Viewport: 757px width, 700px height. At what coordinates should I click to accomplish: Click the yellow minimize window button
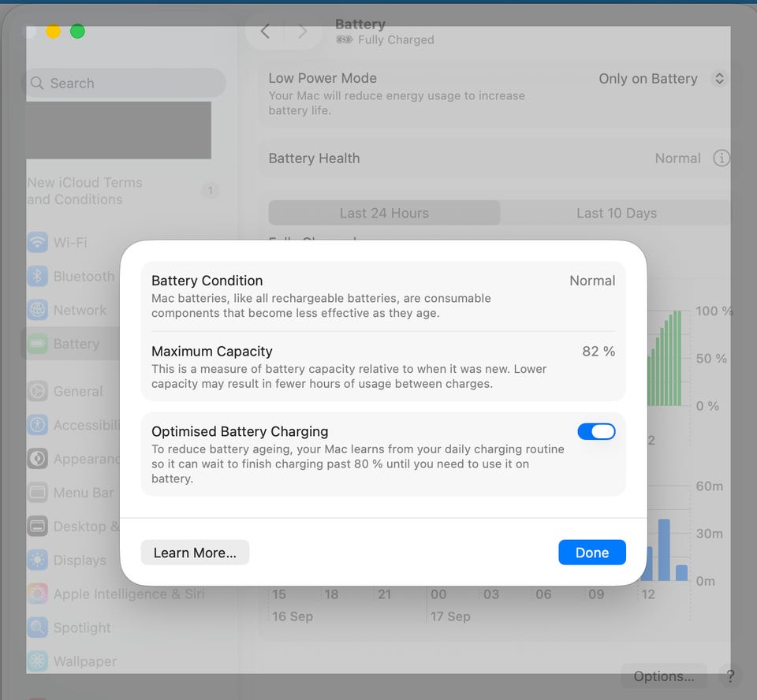[x=53, y=32]
